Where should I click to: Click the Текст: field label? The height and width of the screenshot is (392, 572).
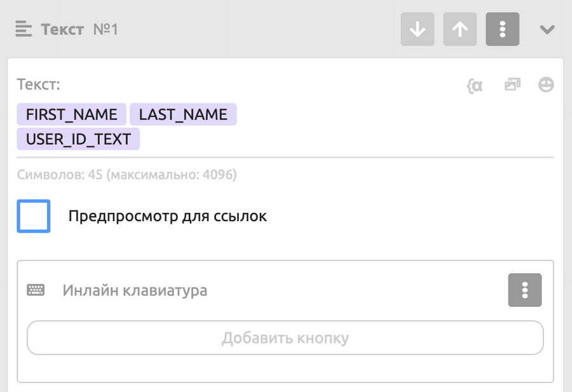[x=39, y=84]
